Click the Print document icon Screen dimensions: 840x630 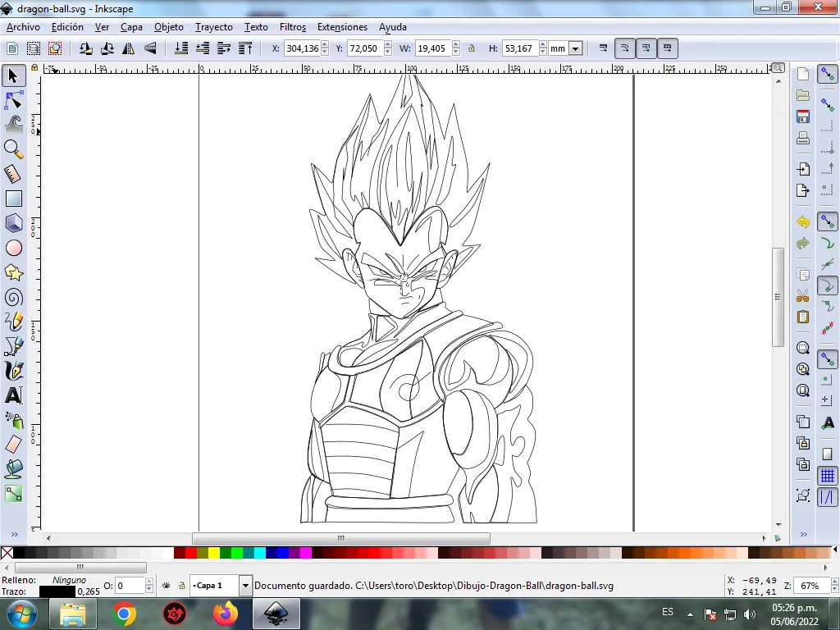[802, 138]
